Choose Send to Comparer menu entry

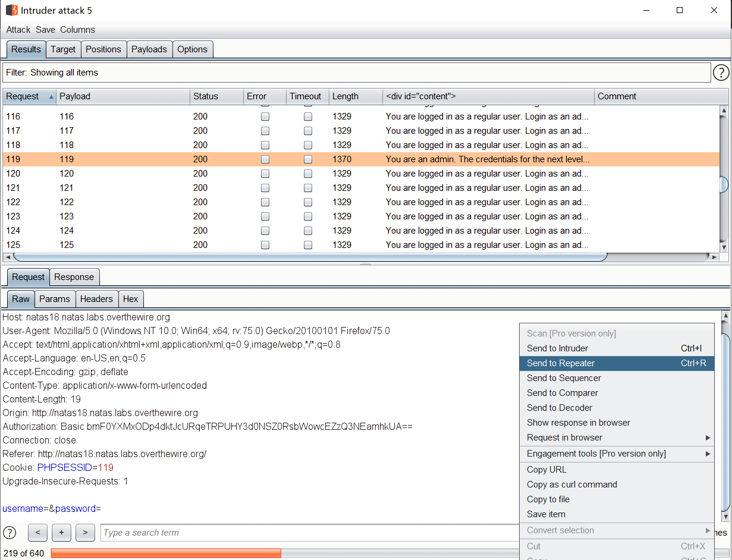(617, 393)
